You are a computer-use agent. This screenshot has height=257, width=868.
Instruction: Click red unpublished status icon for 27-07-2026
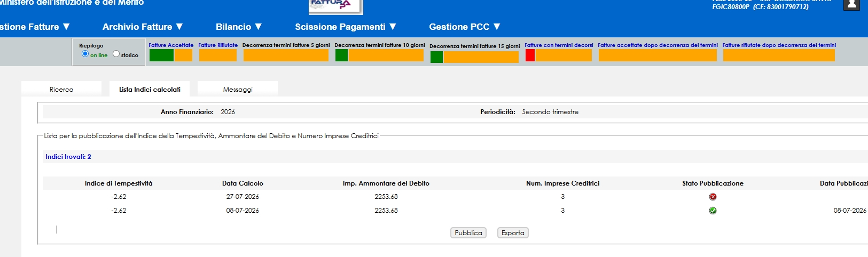tap(713, 197)
